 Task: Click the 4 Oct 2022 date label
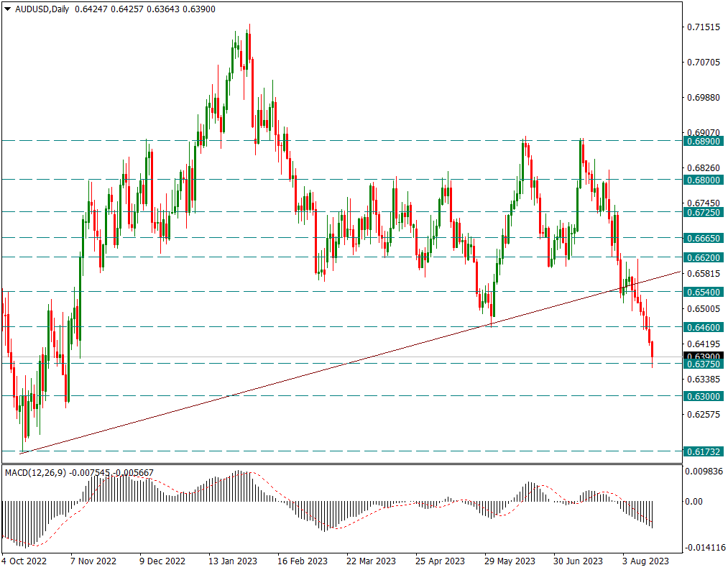coord(24,561)
